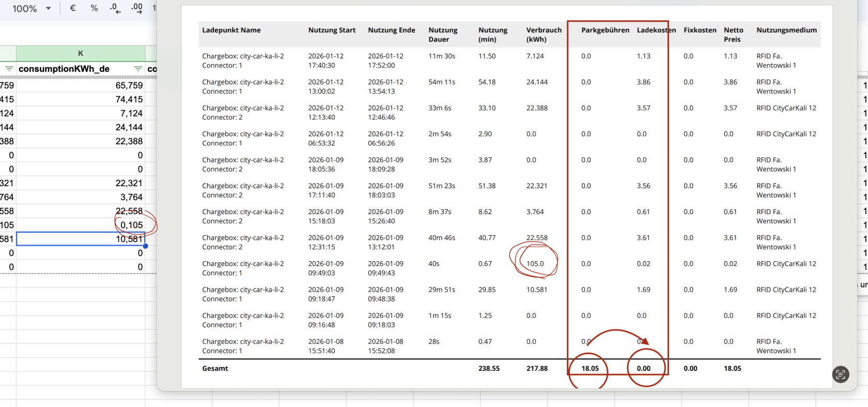Select the active cell showing 10,581

coord(81,239)
